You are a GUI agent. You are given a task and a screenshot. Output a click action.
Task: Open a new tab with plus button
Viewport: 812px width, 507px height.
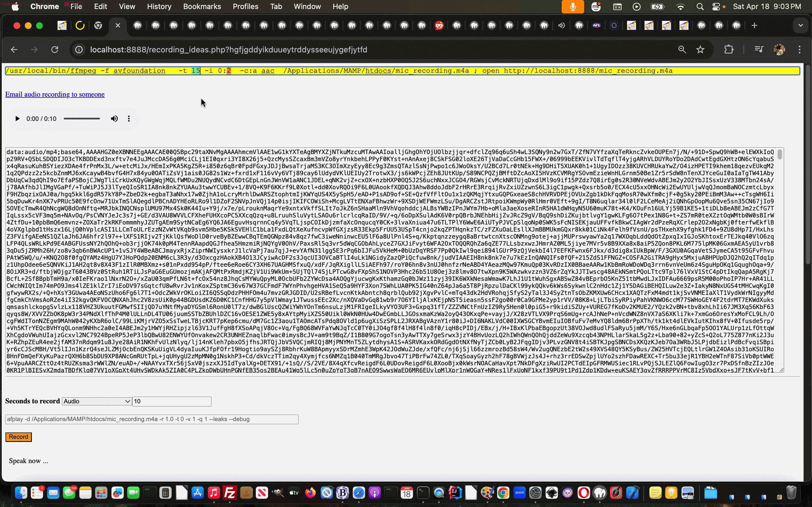pos(754,25)
